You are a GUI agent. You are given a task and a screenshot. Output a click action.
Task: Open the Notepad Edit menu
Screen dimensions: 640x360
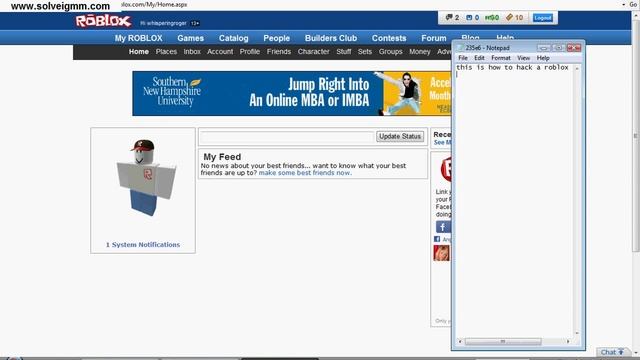tap(479, 58)
